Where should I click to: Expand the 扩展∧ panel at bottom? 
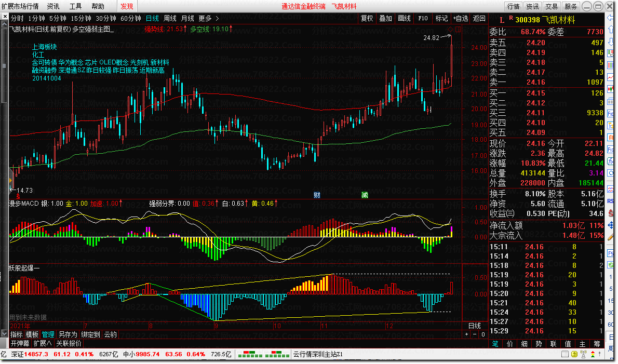43,344
